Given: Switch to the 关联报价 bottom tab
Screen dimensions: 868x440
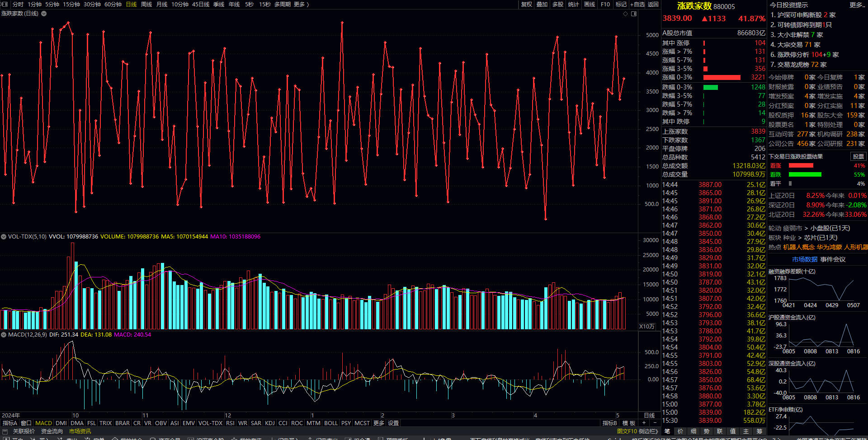Looking at the screenshot, I should coord(24,431).
